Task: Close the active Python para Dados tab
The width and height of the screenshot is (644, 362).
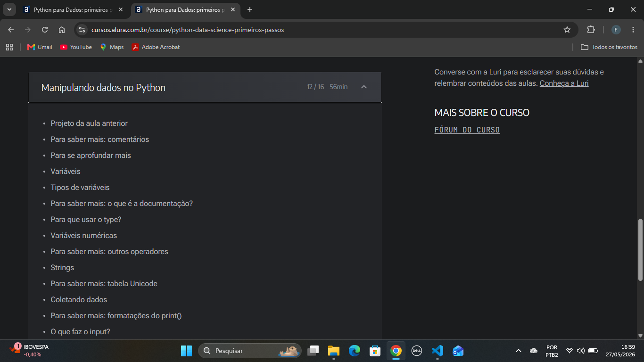Action: (233, 9)
